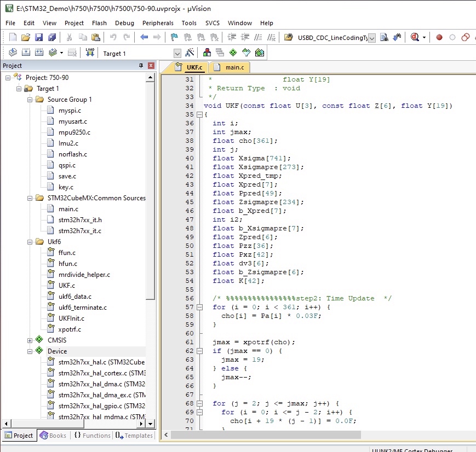Collapse the code fold at line 35
This screenshot has height=452, width=476.
click(x=199, y=115)
